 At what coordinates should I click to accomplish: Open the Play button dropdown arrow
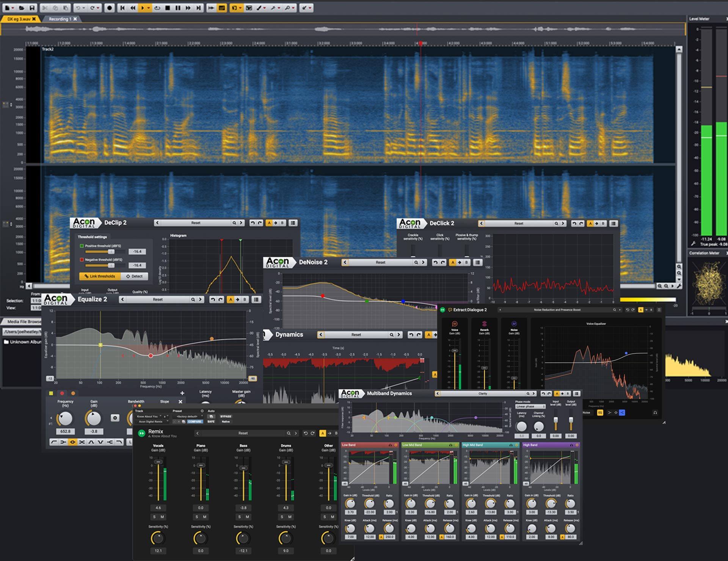pos(149,8)
